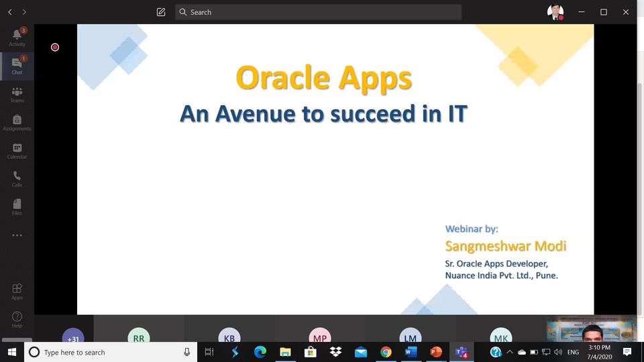Navigate back with the left arrow

[x=10, y=12]
